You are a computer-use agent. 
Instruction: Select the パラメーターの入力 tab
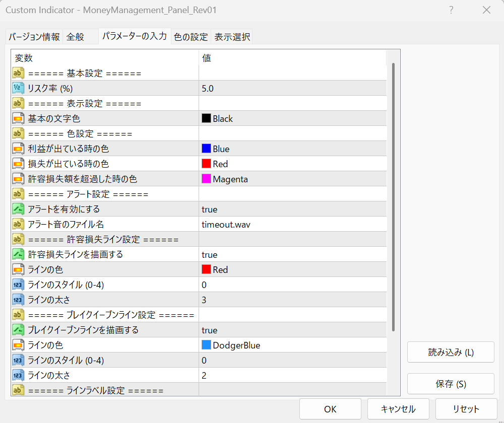click(x=135, y=36)
